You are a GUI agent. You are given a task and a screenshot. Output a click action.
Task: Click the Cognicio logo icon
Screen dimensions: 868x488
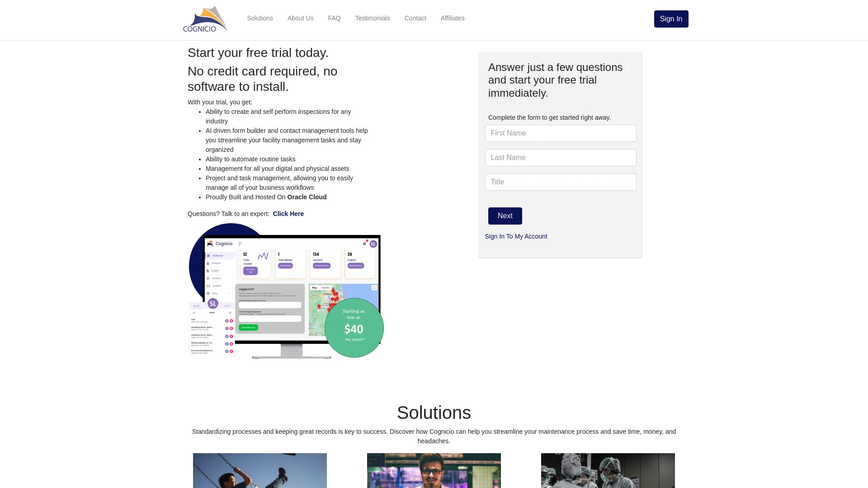pyautogui.click(x=206, y=19)
